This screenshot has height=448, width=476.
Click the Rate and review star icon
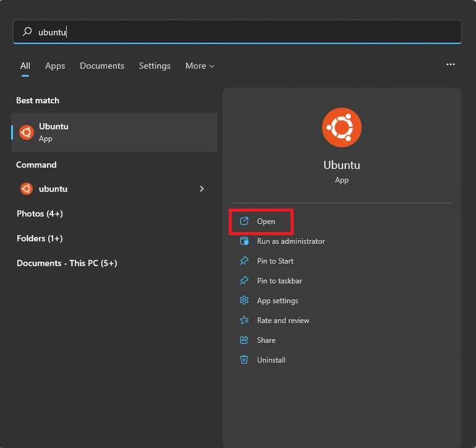pyautogui.click(x=244, y=320)
